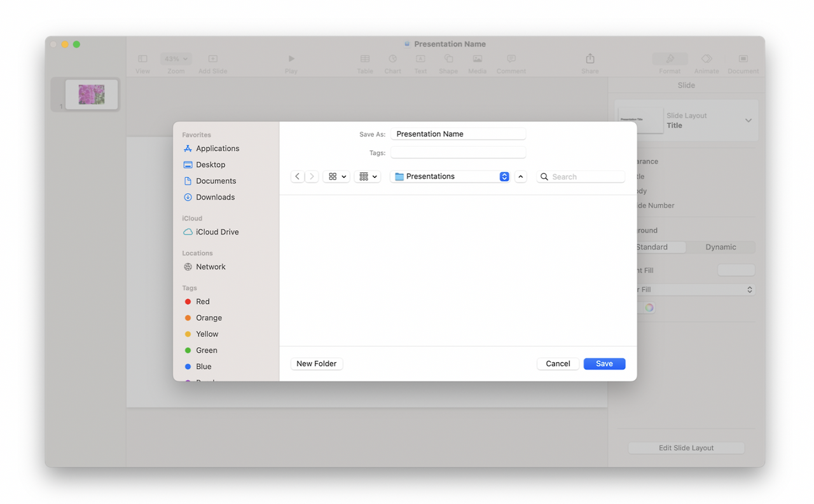Create a New Folder
The image size is (814, 504).
[x=317, y=364]
